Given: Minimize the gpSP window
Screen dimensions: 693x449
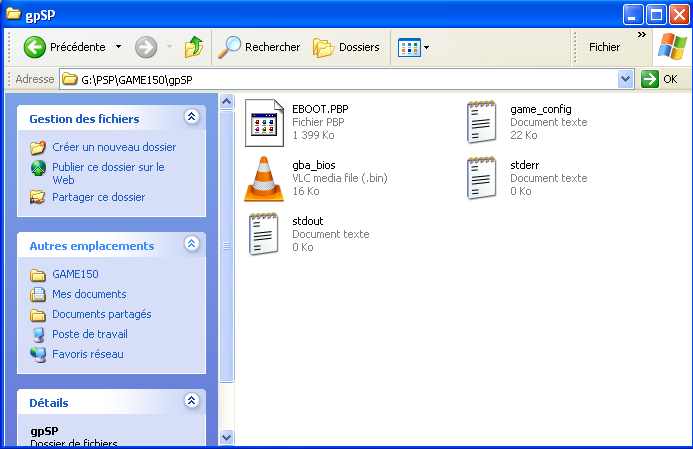Looking at the screenshot, I should (x=633, y=15).
